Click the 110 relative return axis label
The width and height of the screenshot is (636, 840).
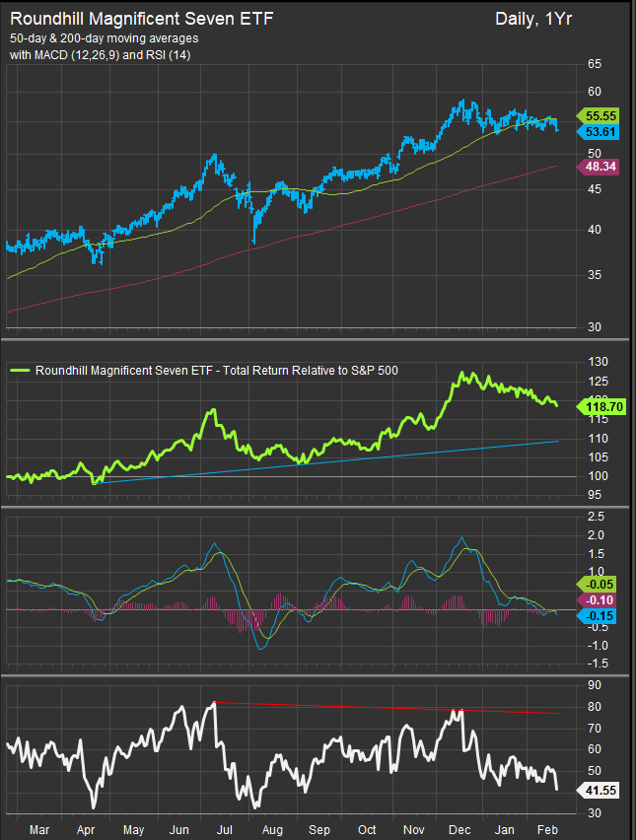pyautogui.click(x=598, y=438)
